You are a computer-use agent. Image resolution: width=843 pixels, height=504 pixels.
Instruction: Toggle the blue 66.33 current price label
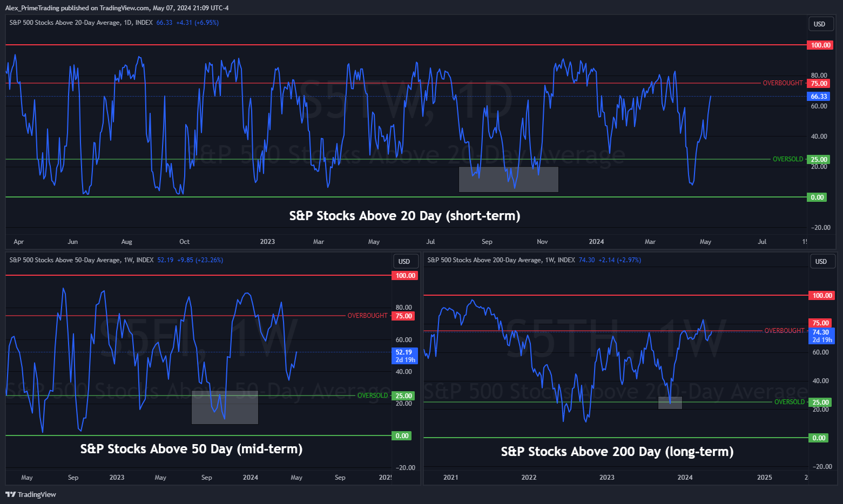coord(819,96)
